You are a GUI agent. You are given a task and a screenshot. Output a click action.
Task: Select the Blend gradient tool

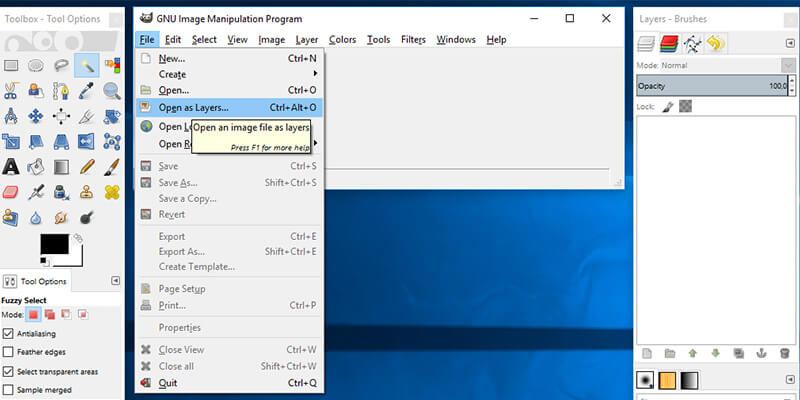pos(61,166)
